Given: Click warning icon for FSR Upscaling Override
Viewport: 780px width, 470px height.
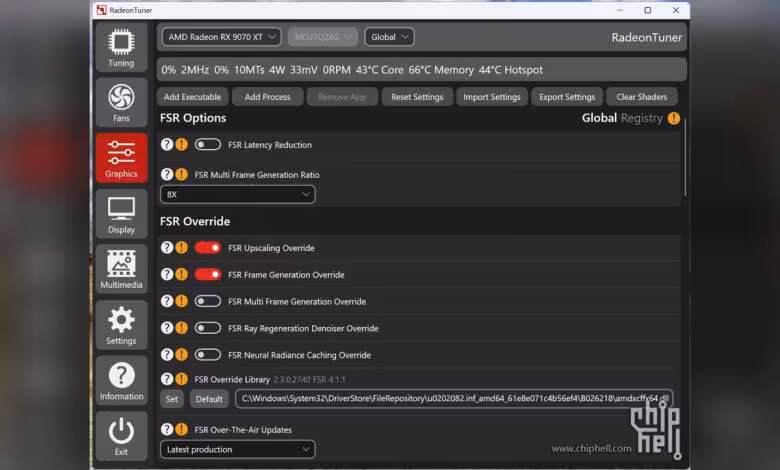Looking at the screenshot, I should [x=182, y=247].
